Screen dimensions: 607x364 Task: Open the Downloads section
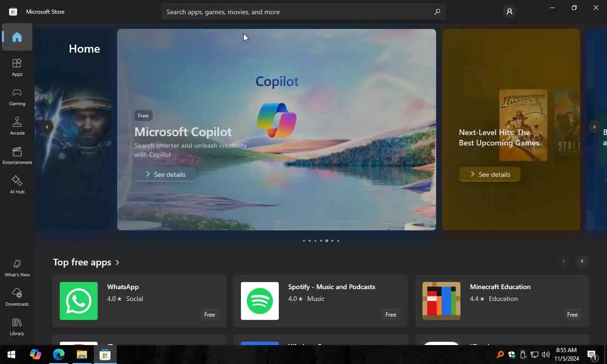point(17,297)
